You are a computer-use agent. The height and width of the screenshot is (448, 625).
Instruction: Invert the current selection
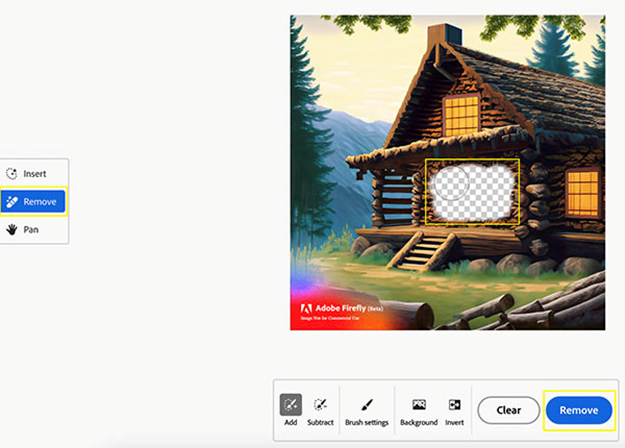(454, 411)
